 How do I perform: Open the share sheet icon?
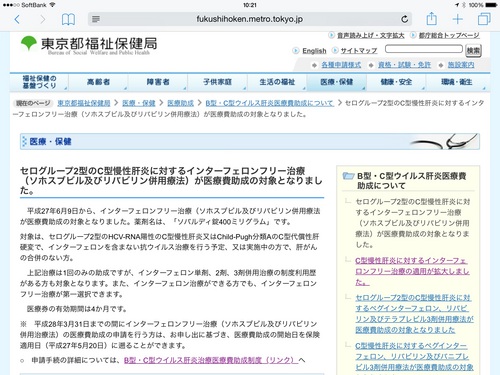[431, 19]
